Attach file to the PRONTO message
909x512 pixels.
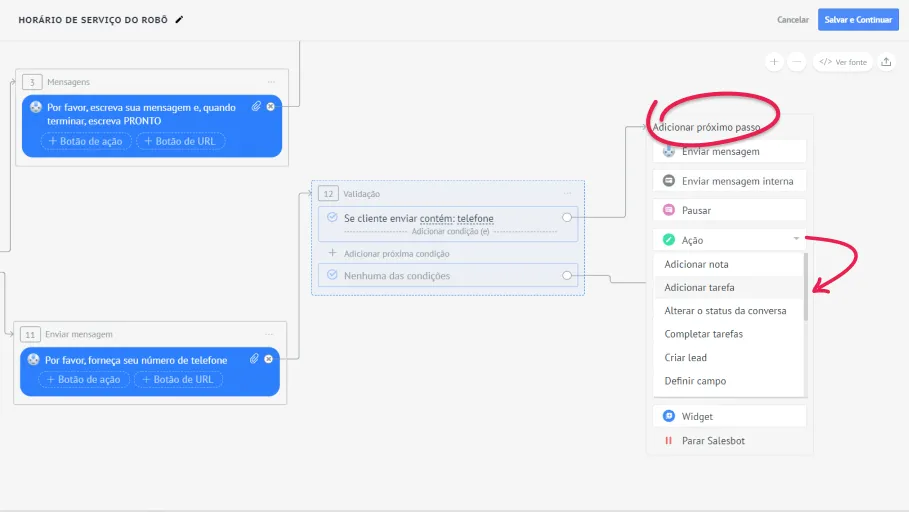pos(256,106)
